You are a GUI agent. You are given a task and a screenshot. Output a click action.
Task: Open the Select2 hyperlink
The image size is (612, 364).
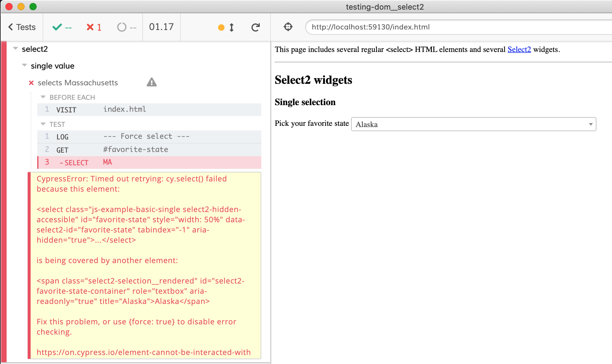[519, 49]
